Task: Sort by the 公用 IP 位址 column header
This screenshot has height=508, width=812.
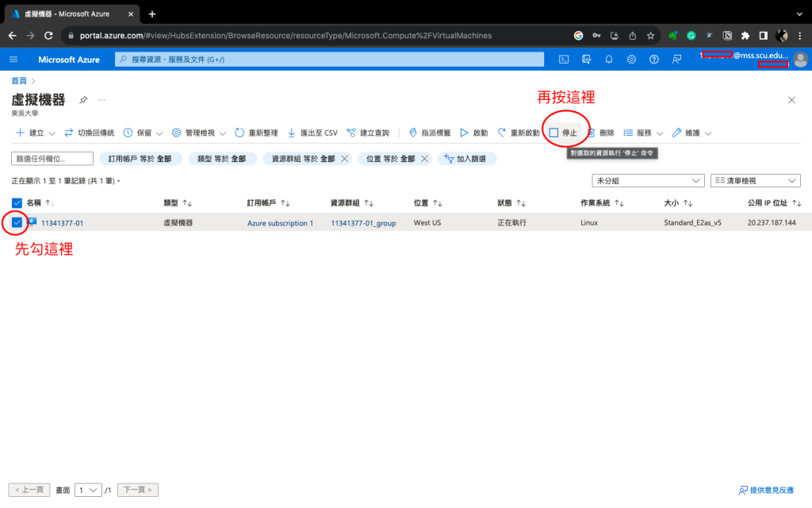Action: [x=768, y=202]
